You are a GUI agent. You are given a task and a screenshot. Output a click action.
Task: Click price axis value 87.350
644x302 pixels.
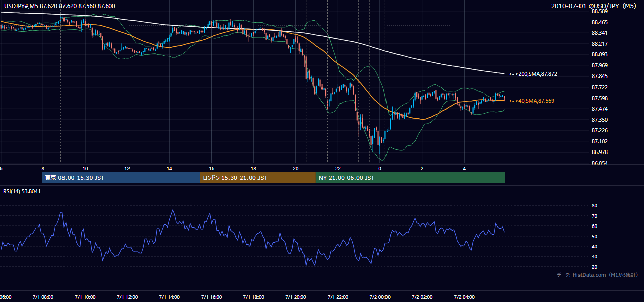tap(599, 120)
